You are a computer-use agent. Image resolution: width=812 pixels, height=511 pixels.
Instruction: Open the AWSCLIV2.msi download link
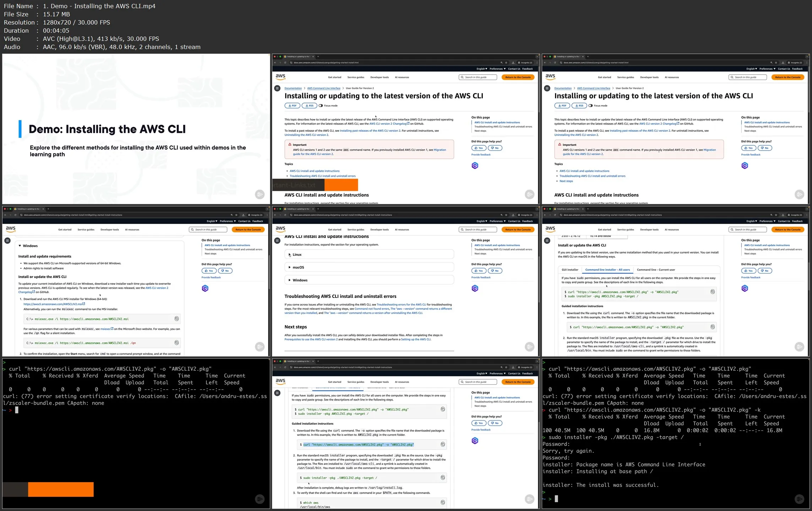tap(54, 304)
